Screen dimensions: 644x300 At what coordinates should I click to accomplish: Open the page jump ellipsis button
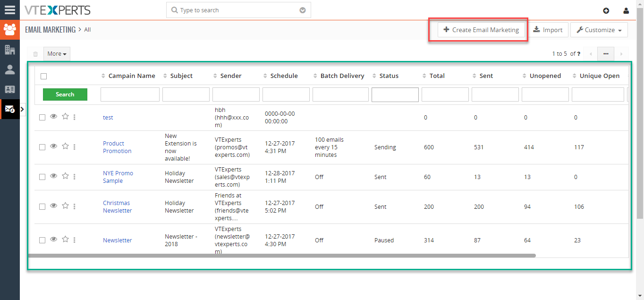[x=606, y=54]
